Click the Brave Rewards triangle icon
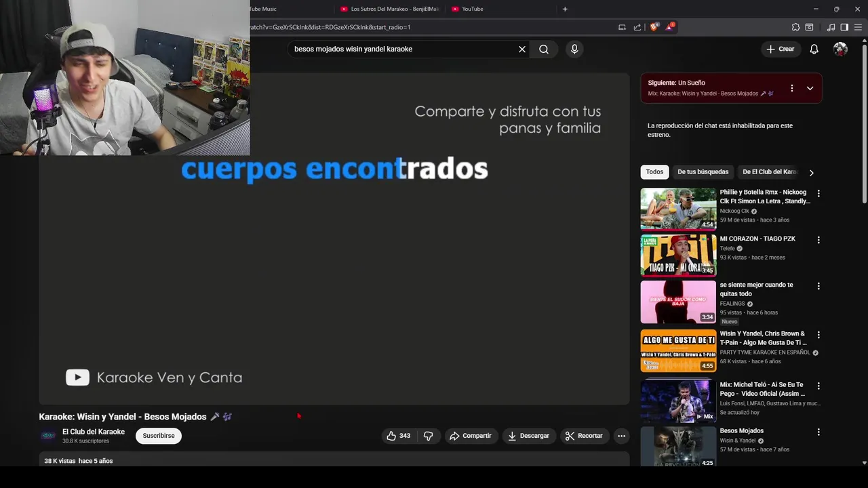This screenshot has height=488, width=868. [670, 27]
